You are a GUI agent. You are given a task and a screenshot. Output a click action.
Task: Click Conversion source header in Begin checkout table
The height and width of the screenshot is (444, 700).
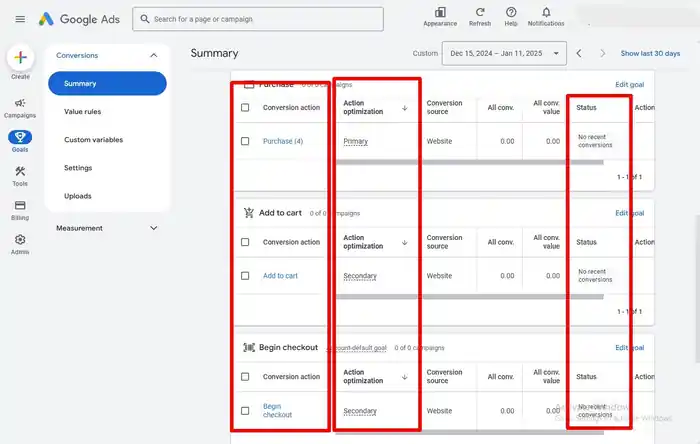(x=444, y=377)
